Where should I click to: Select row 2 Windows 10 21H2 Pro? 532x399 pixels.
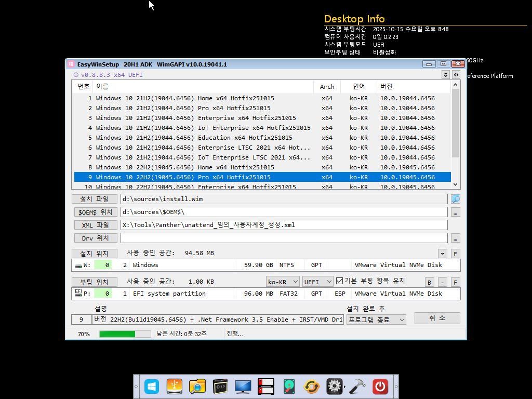[x=262, y=108]
